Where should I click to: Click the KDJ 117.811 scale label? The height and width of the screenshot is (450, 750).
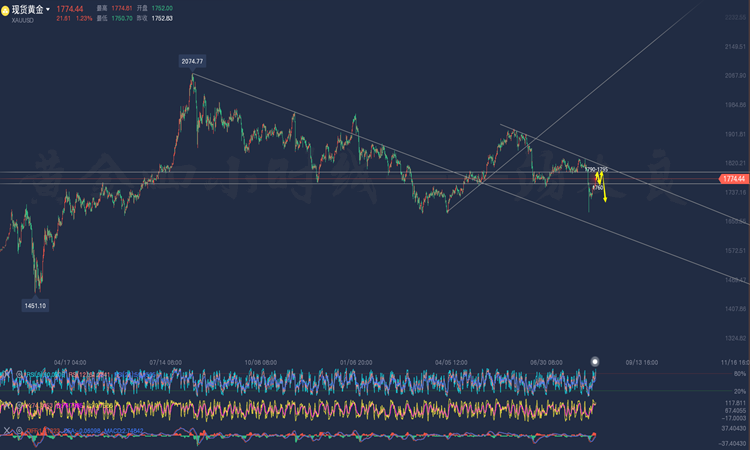[735, 403]
